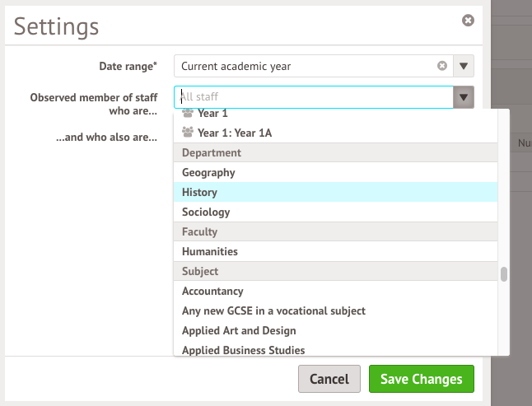Screen dimensions: 532x406
Task: Collapse the Observed member of staff dropdown
Action: (464, 97)
